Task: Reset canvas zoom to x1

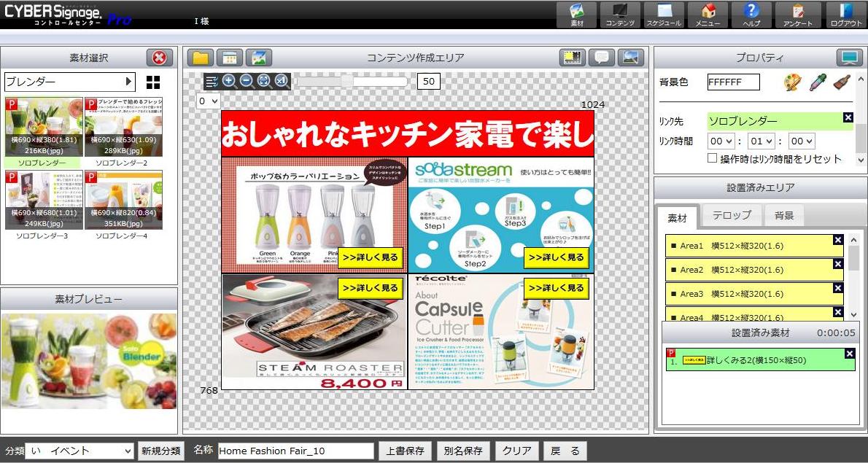Action: point(282,82)
